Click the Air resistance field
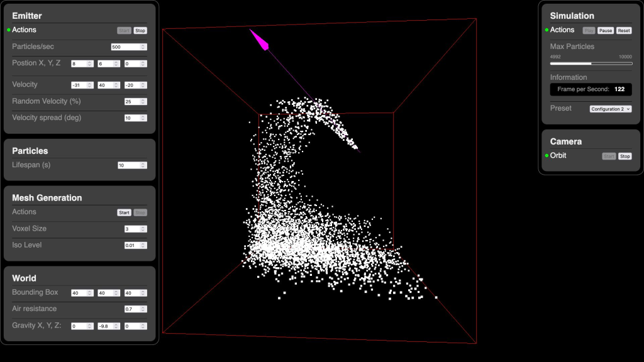644x362 pixels. coord(132,309)
